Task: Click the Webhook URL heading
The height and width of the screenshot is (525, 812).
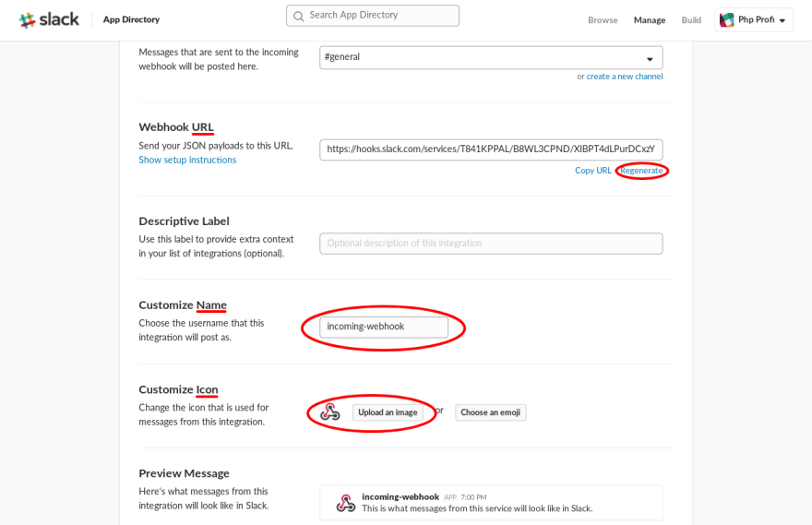Action: coord(176,126)
